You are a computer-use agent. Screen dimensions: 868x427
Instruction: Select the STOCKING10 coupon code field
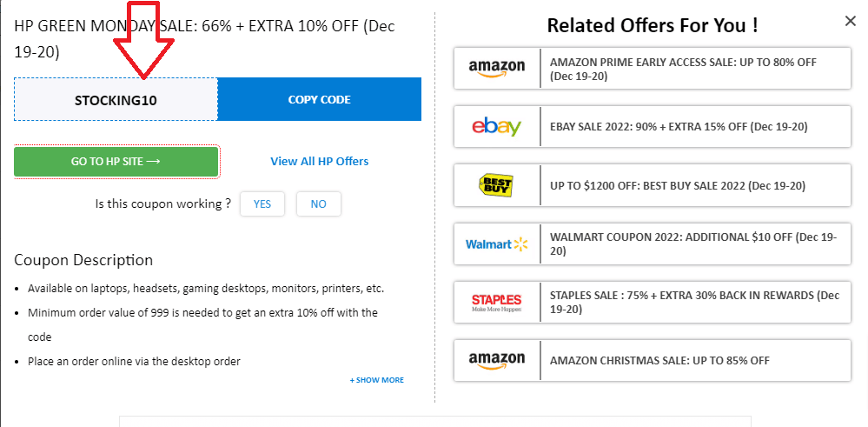116,100
